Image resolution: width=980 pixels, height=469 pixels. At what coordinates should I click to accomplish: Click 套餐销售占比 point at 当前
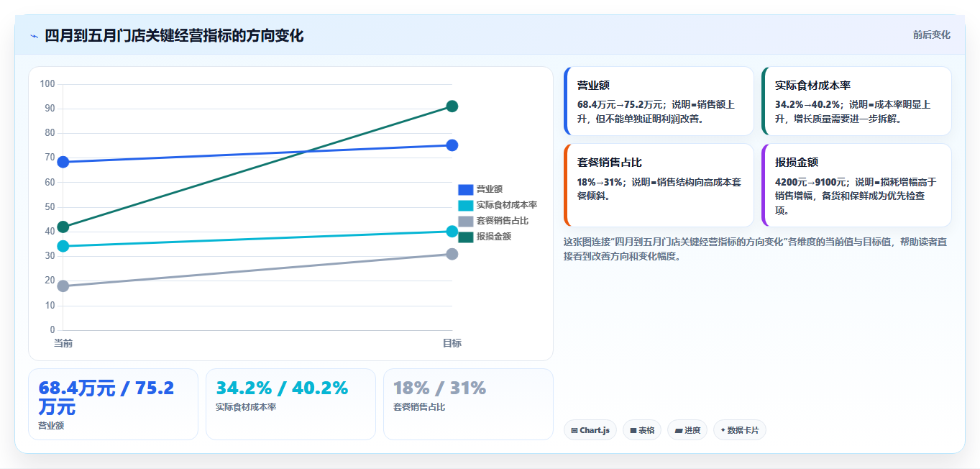[x=63, y=286]
